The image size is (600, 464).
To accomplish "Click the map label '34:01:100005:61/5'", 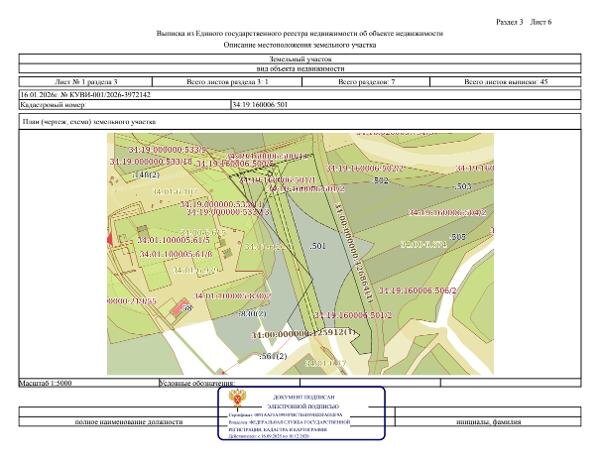I will tap(173, 241).
